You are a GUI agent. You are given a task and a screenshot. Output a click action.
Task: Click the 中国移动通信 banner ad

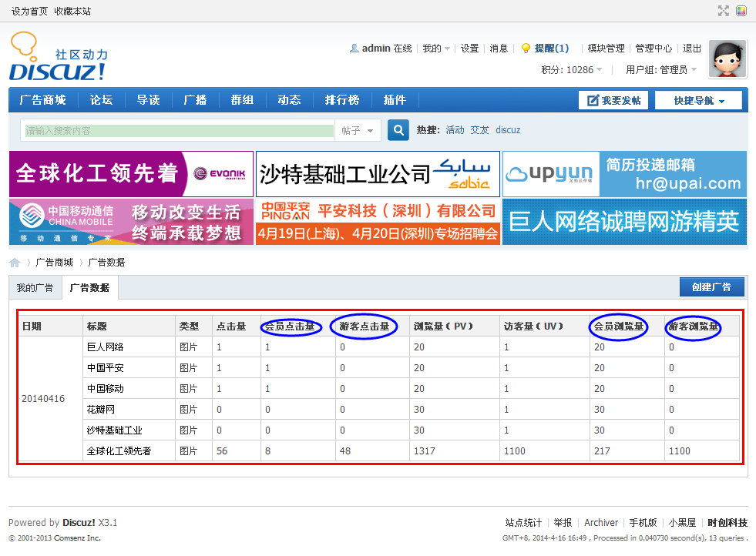pyautogui.click(x=131, y=222)
